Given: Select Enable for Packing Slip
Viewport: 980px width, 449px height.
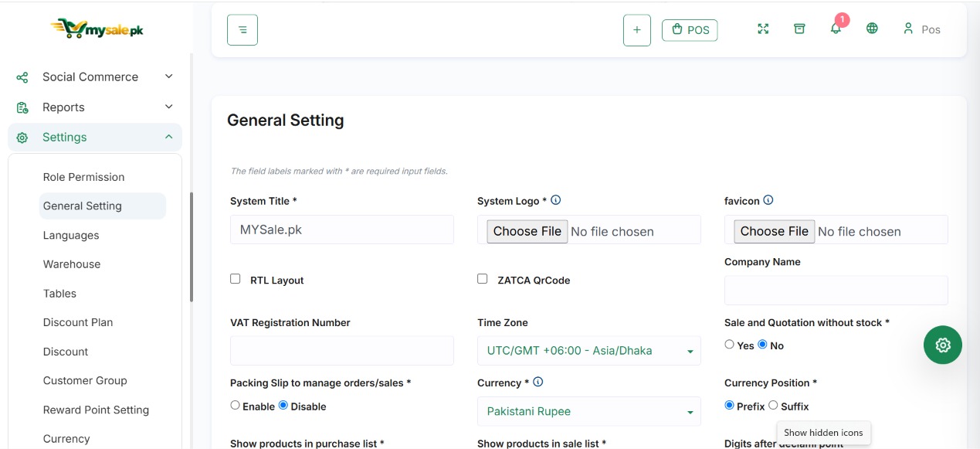Looking at the screenshot, I should coord(236,405).
